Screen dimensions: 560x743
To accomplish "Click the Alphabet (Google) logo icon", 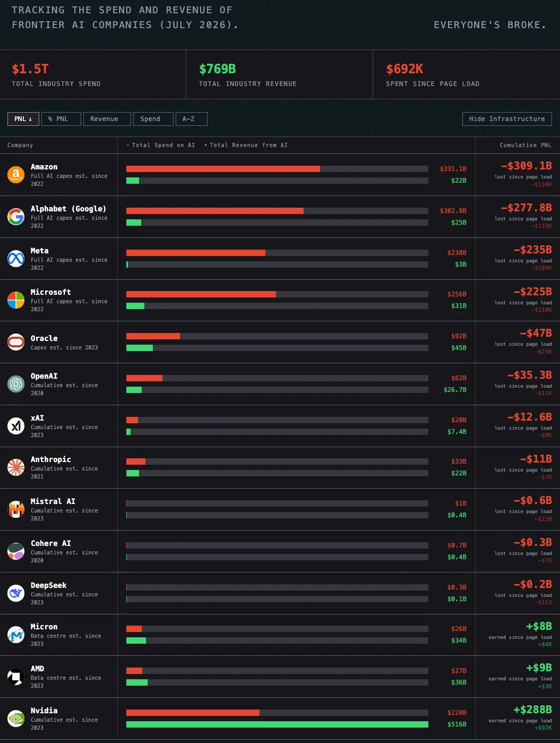I will (x=16, y=217).
